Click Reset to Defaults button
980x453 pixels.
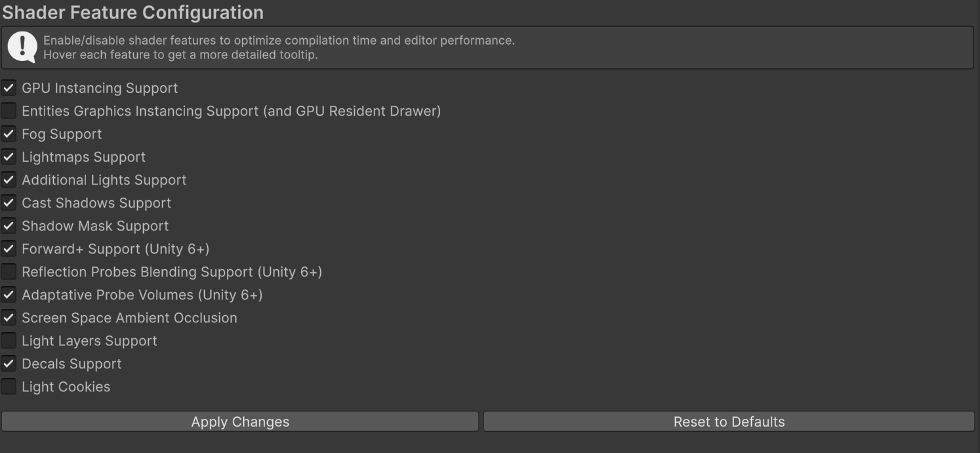(x=729, y=421)
